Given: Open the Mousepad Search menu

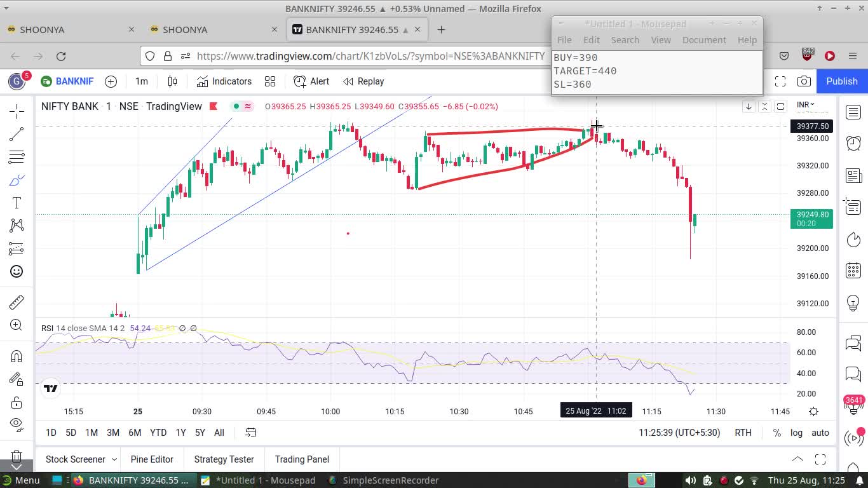Looking at the screenshot, I should pos(625,39).
